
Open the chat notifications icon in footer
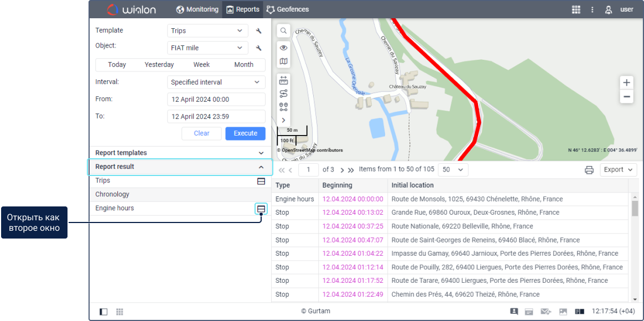pyautogui.click(x=514, y=312)
